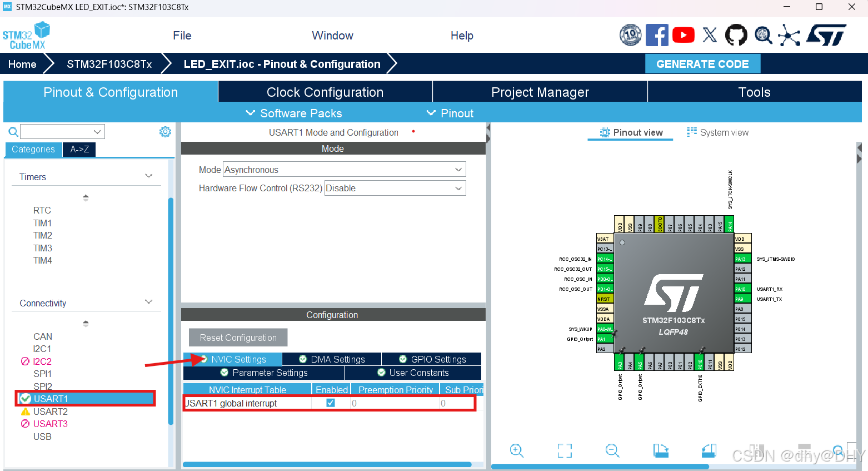
Task: Open the Help menu
Action: 462,36
